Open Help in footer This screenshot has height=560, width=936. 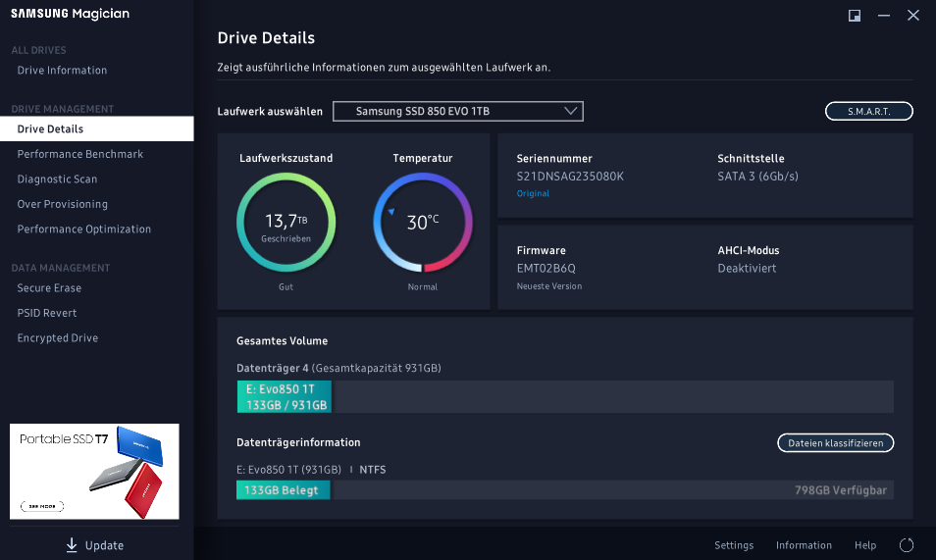click(x=865, y=545)
